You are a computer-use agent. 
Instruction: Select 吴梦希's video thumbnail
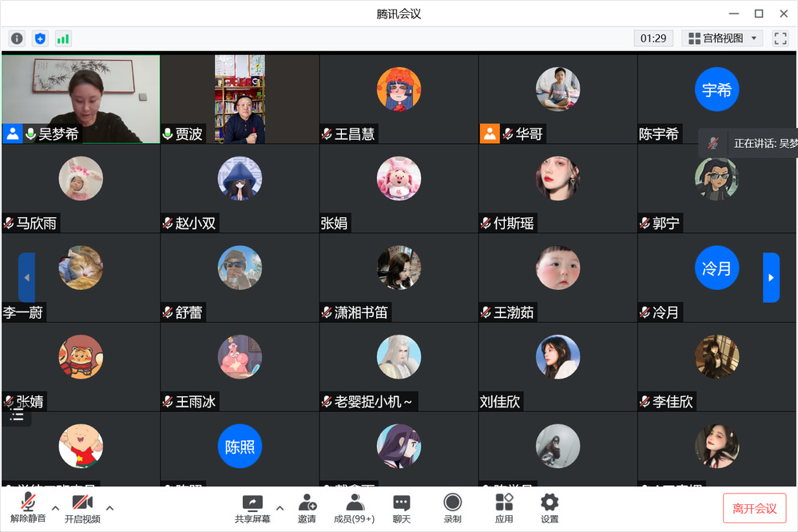tap(81, 99)
